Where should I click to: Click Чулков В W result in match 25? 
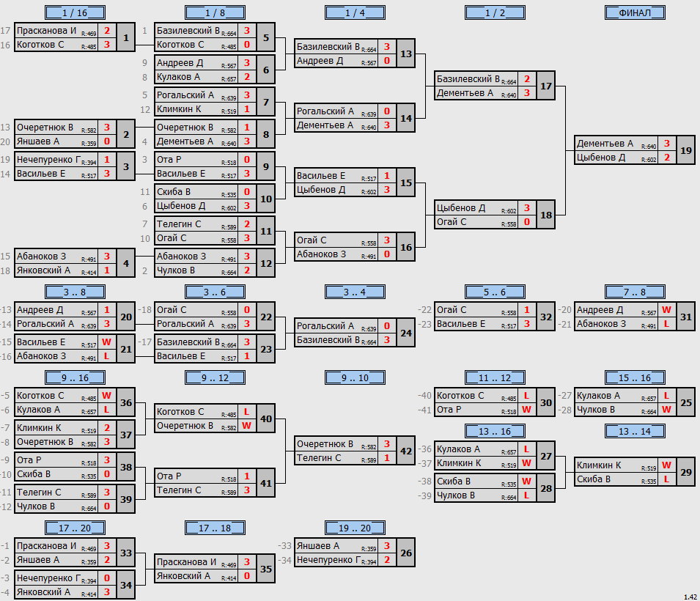666,410
